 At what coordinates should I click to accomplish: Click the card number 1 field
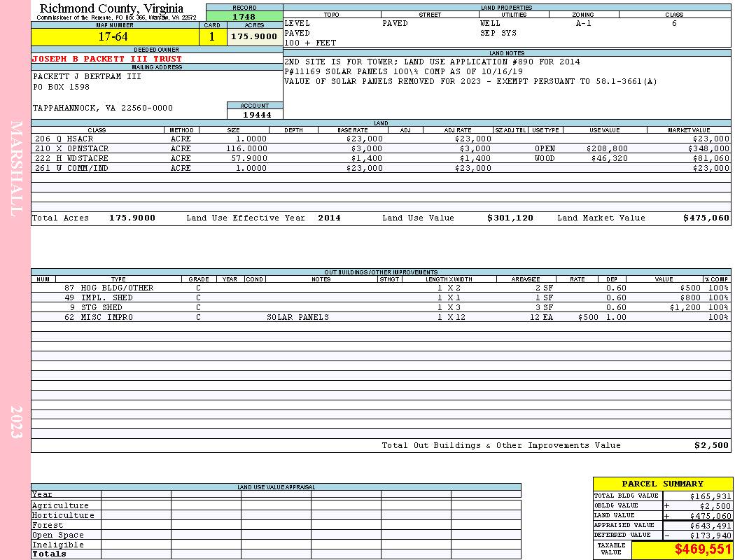pyautogui.click(x=212, y=36)
